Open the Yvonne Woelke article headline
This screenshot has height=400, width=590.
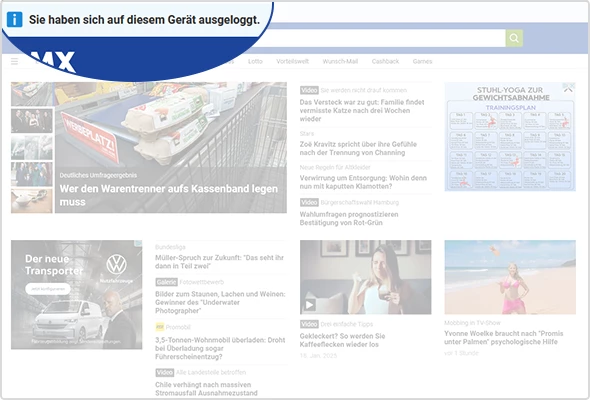(x=503, y=338)
